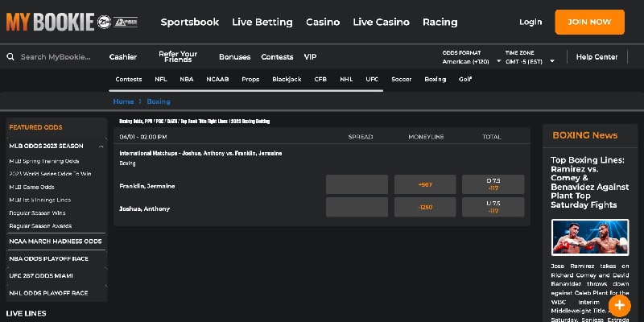The image size is (644, 322).
Task: Select the Boxing tab
Action: coord(435,79)
